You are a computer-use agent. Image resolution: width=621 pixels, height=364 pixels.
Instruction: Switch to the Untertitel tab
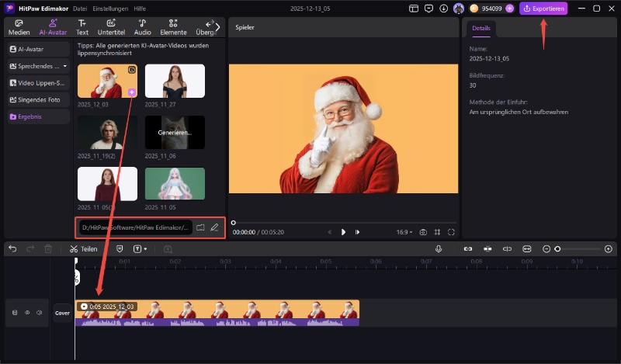(112, 28)
